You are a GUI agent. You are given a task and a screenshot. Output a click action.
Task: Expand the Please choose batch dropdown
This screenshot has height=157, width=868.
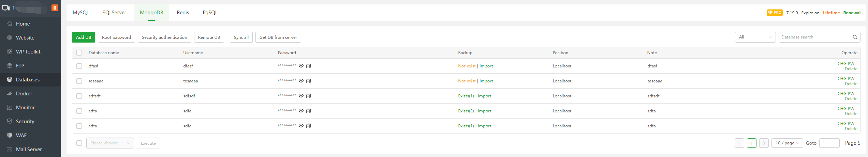pos(110,143)
